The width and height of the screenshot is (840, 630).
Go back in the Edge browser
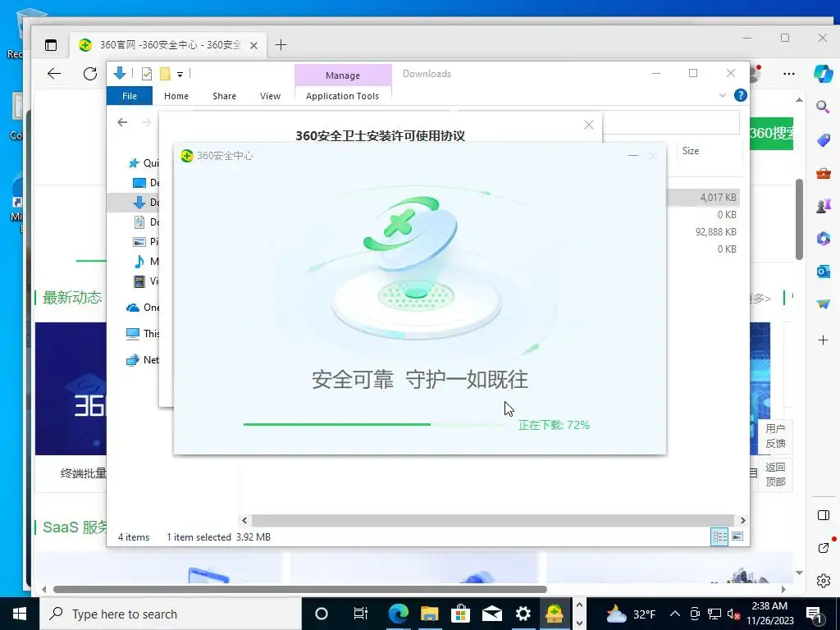[x=54, y=73]
